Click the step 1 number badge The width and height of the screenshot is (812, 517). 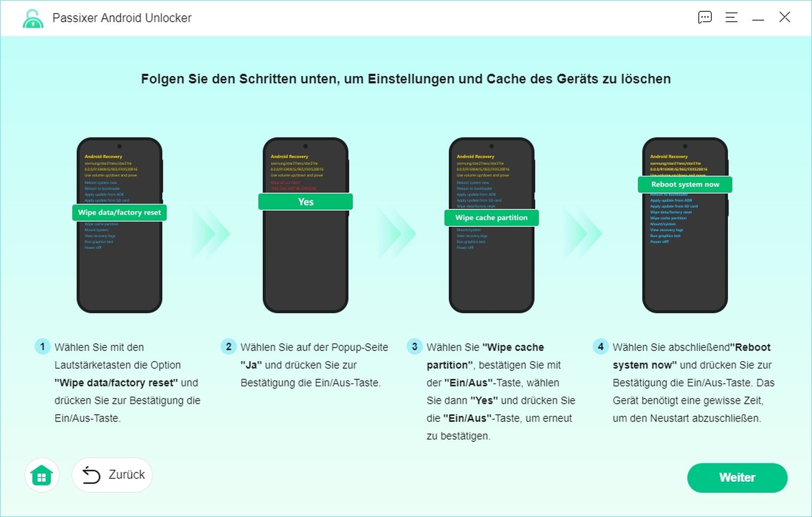pos(43,346)
